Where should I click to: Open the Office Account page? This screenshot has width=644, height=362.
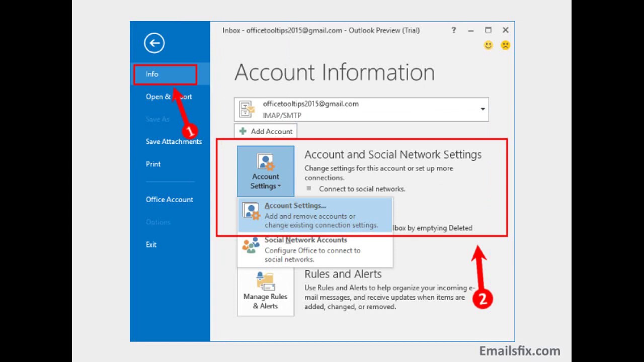click(x=170, y=200)
